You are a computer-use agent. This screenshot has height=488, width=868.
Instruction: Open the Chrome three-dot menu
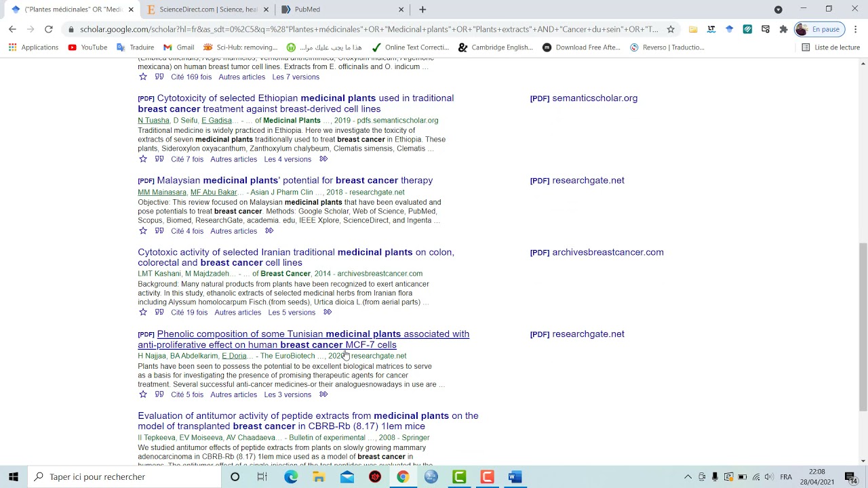point(856,29)
